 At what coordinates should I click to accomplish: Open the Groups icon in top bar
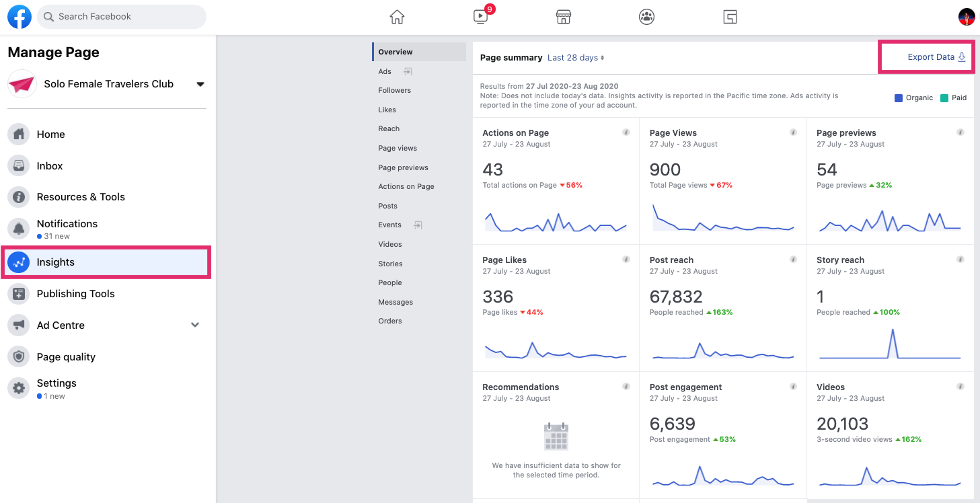coord(646,17)
